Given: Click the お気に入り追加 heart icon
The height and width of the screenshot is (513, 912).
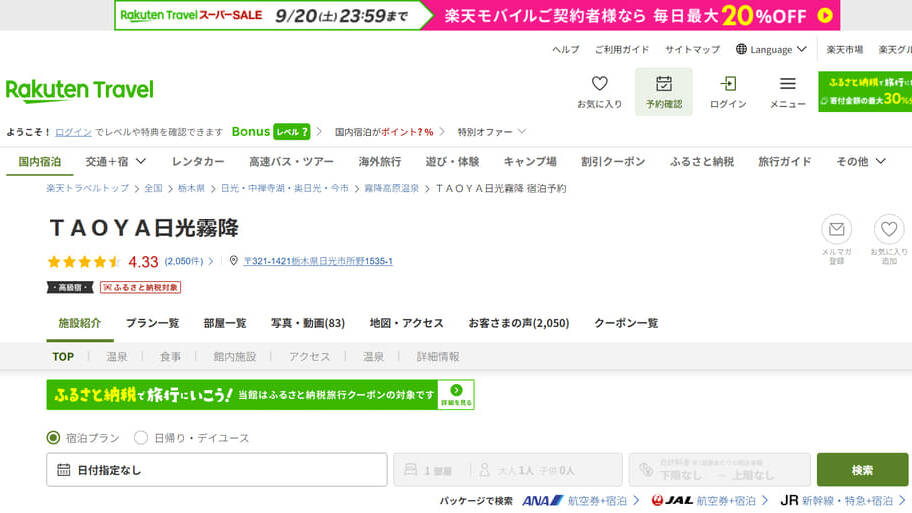Looking at the screenshot, I should pos(889,229).
